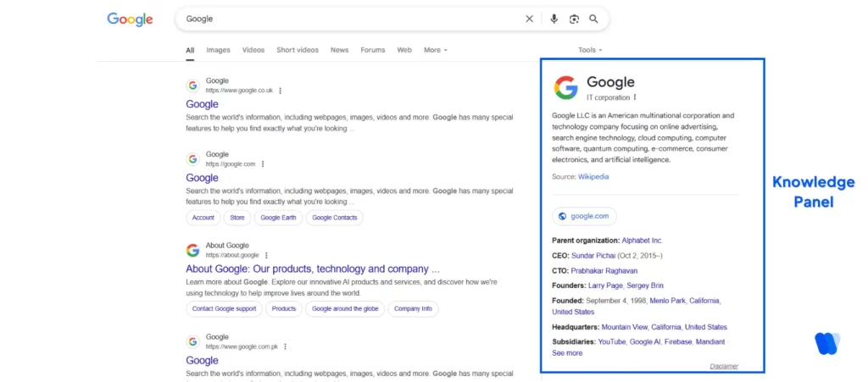868x382 pixels.
Task: Open the menu next to IT corporation
Action: pyautogui.click(x=635, y=97)
